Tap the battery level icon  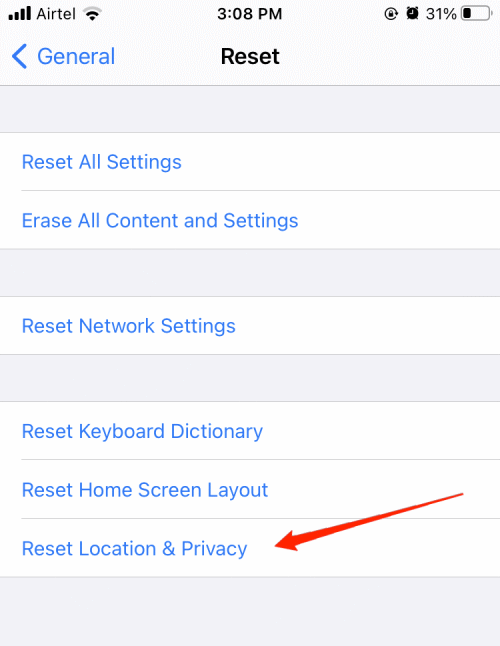click(x=477, y=14)
